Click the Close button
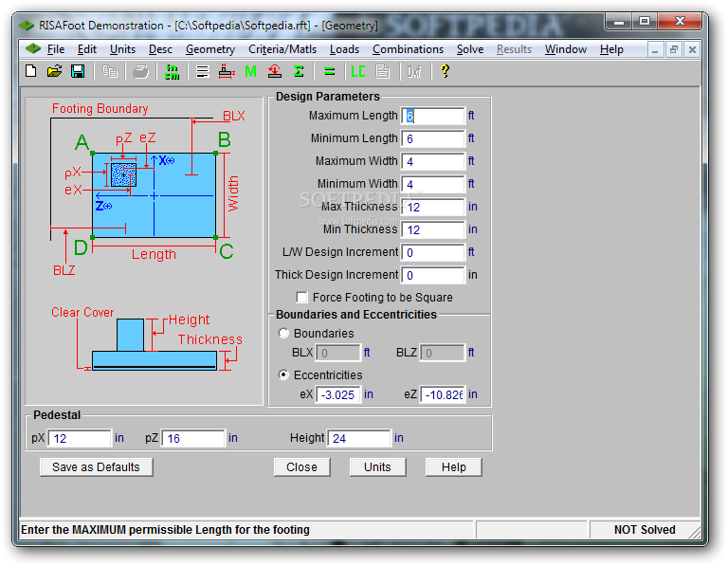728x566 pixels. tap(301, 467)
